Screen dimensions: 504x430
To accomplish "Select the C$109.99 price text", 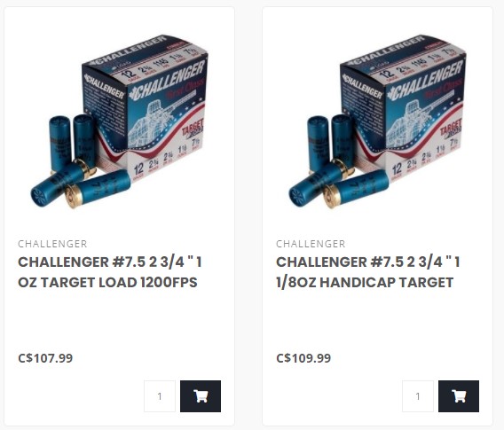I will click(303, 358).
